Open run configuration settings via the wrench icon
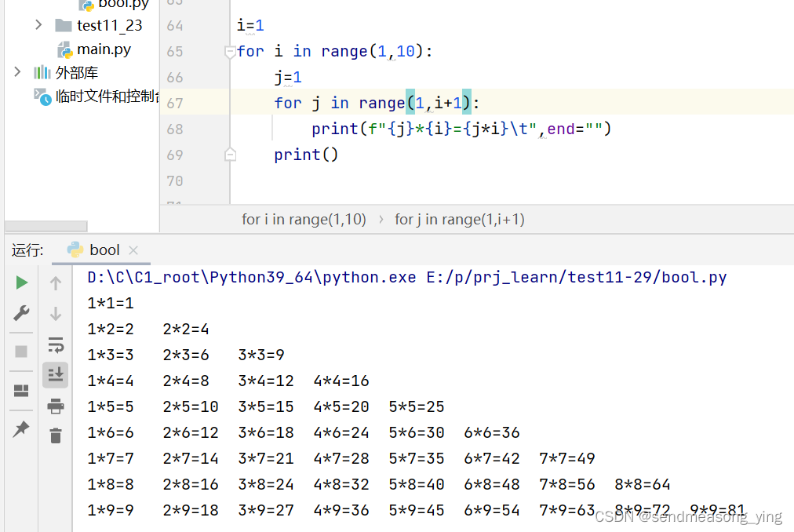The width and height of the screenshot is (794, 532). pyautogui.click(x=21, y=313)
